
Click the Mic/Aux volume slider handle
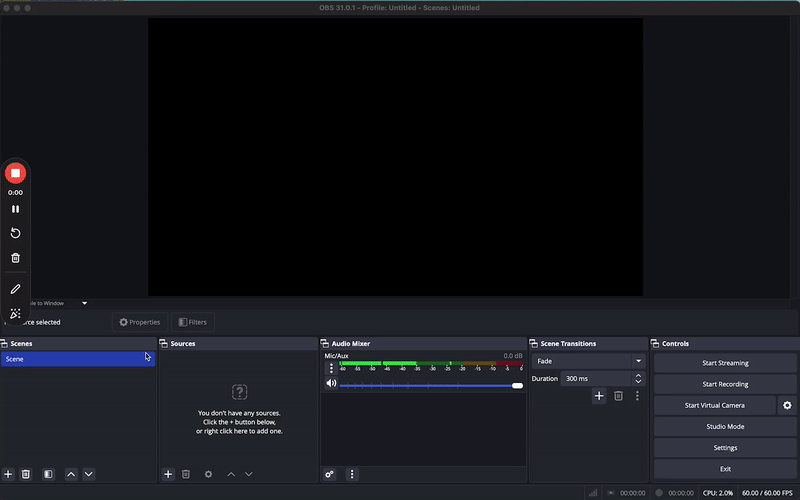coord(517,386)
